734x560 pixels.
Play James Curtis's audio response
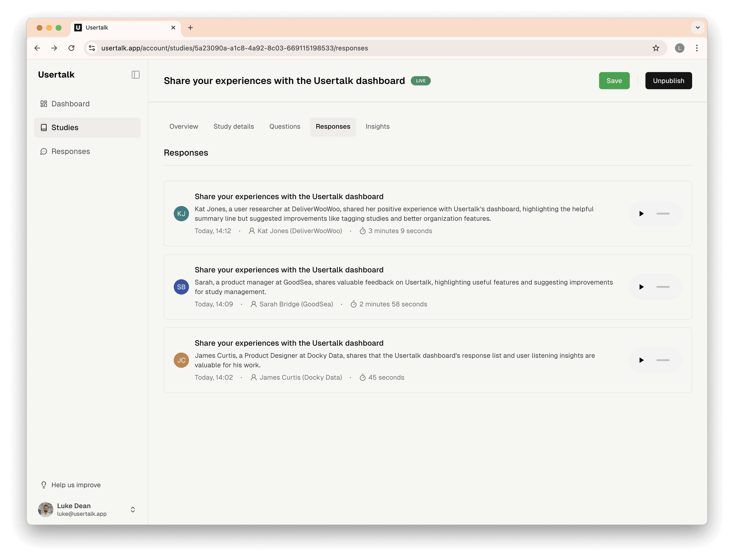pos(641,360)
